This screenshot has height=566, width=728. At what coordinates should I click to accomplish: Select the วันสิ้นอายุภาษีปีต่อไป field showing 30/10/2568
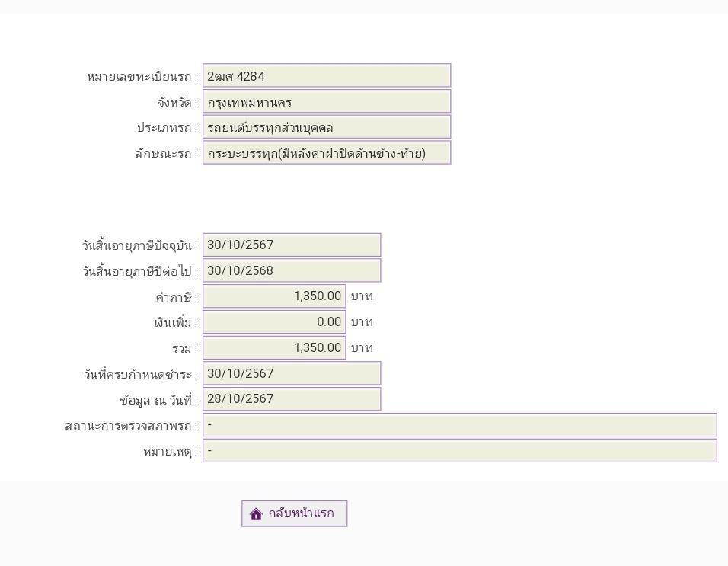click(x=291, y=271)
